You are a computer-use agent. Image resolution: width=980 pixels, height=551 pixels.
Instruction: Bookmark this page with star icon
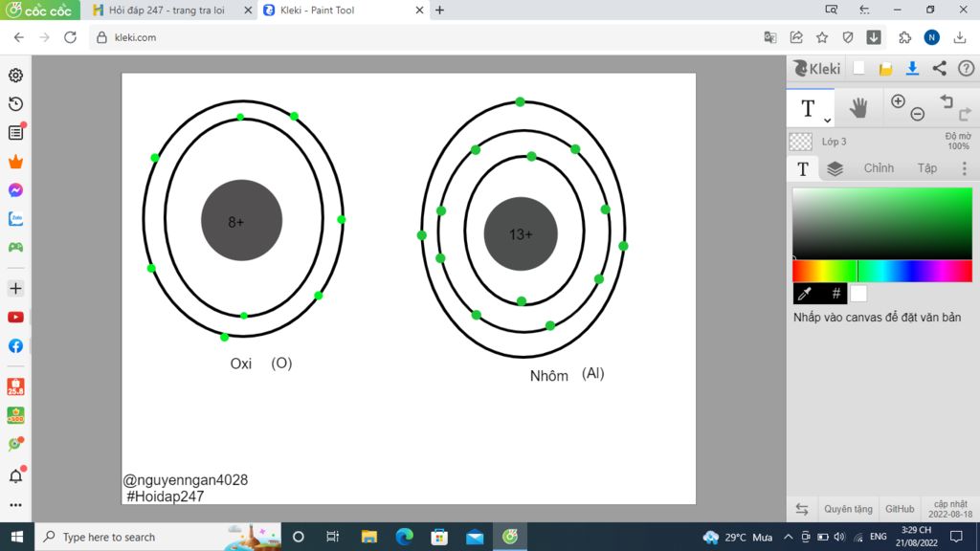[x=822, y=37]
